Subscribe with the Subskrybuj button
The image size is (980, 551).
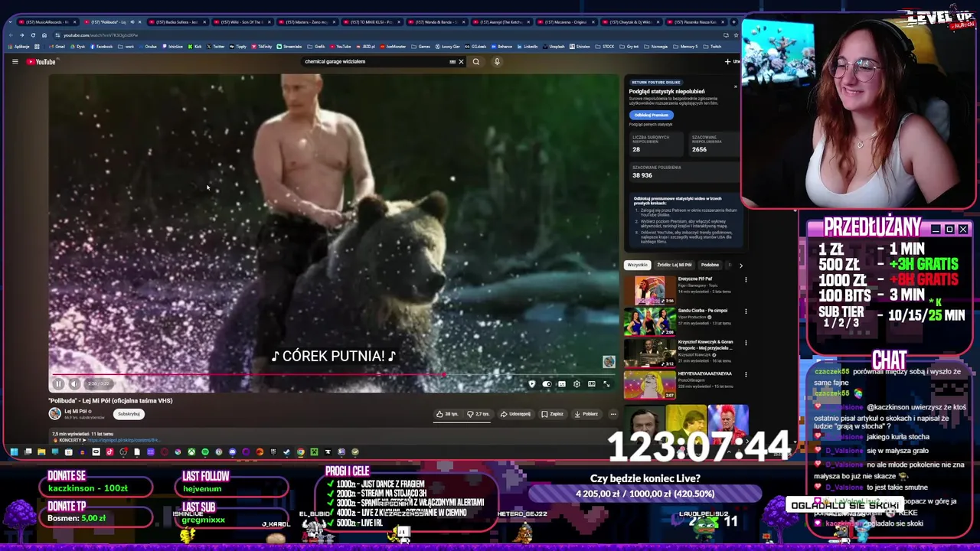click(x=129, y=414)
